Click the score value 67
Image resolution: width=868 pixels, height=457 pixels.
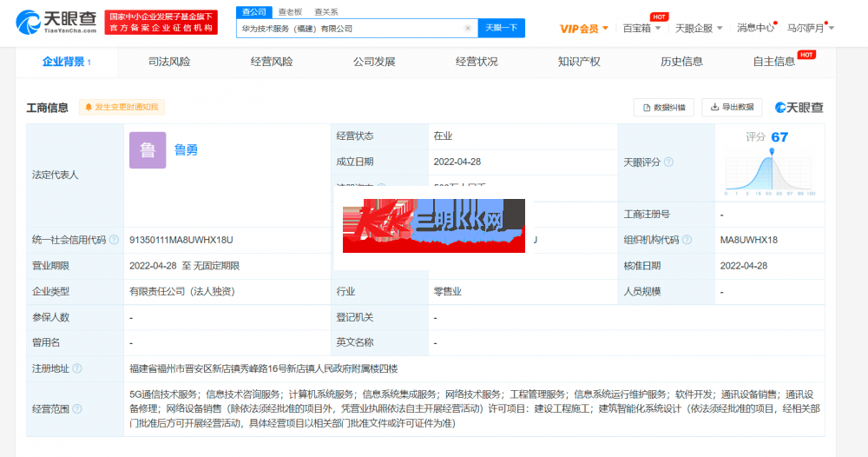(779, 136)
